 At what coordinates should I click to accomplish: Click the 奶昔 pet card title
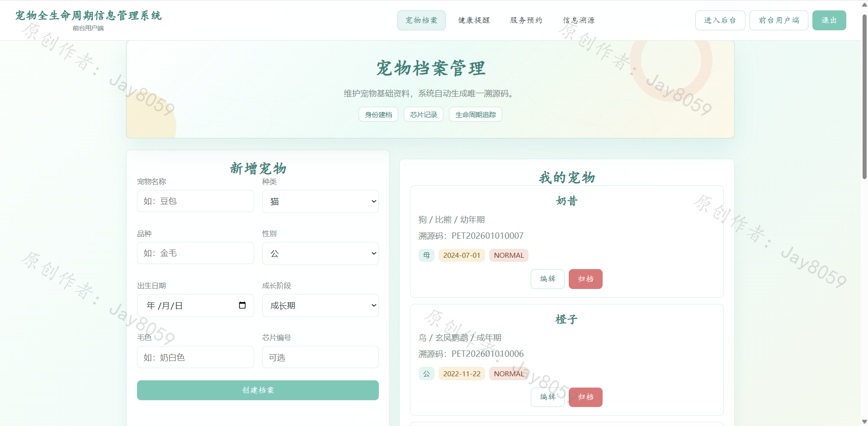coord(566,201)
